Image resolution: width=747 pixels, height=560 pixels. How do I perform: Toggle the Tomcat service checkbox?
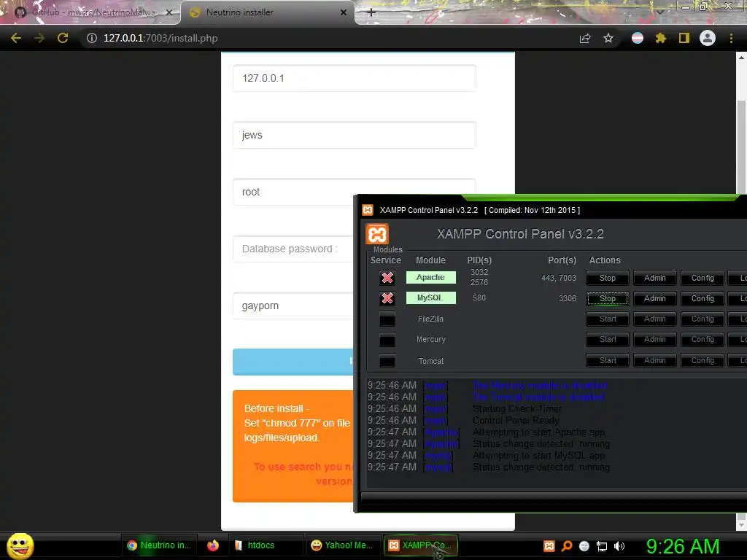point(387,360)
